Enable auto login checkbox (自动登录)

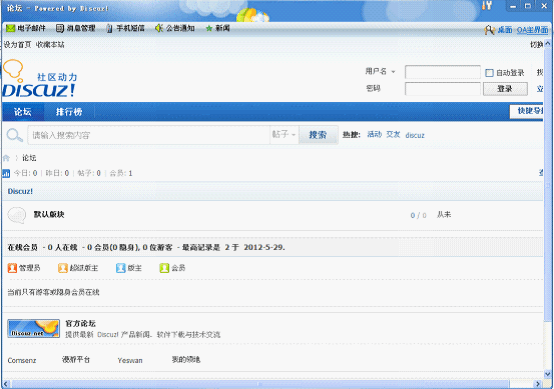489,73
